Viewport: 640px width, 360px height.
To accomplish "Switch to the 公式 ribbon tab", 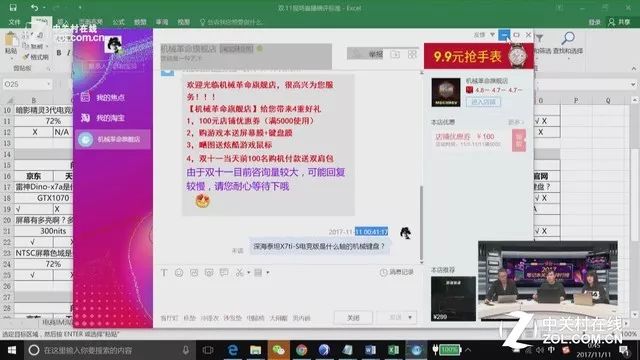I will click(118, 22).
